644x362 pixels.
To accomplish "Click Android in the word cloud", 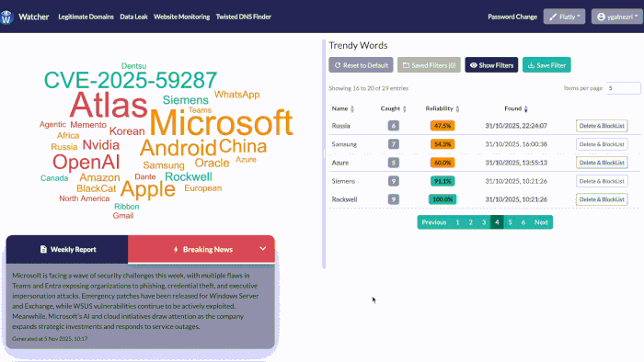I will [178, 148].
